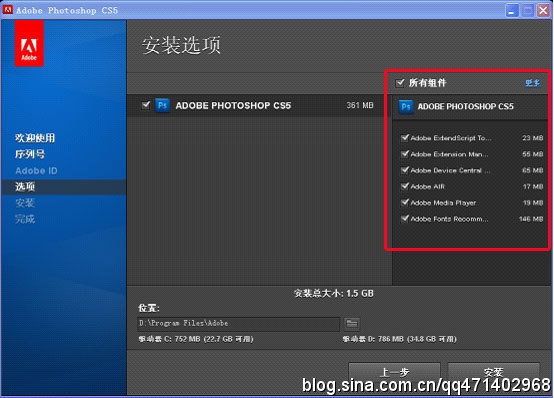
Task: Click ADOBE PHOTOSHOP CS5 title in right panel
Action: point(465,106)
